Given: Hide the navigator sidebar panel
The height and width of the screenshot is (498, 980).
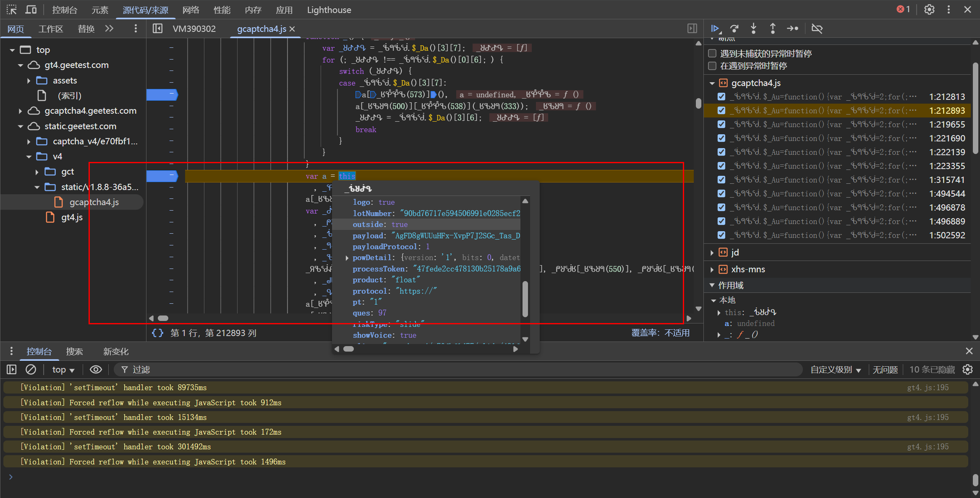Looking at the screenshot, I should click(157, 29).
